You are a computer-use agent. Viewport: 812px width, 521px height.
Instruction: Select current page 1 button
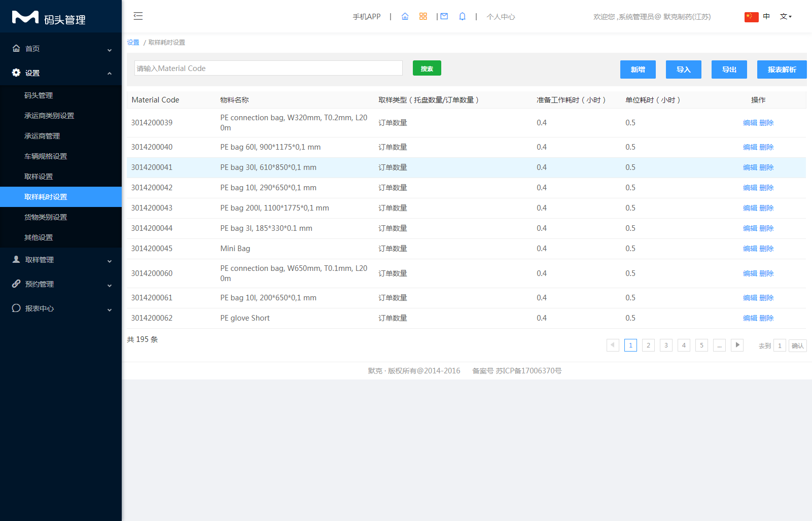coord(630,345)
